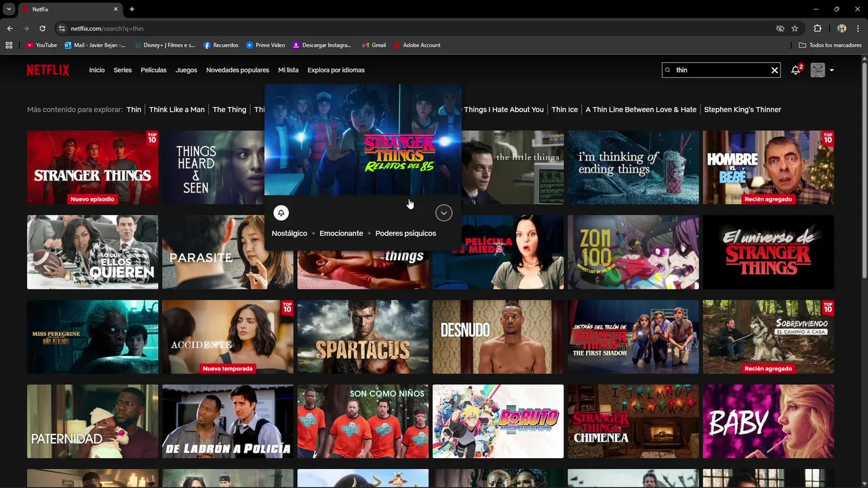Open Lo que ellos quieren thumbnail
The width and height of the screenshot is (868, 488).
coord(93,252)
